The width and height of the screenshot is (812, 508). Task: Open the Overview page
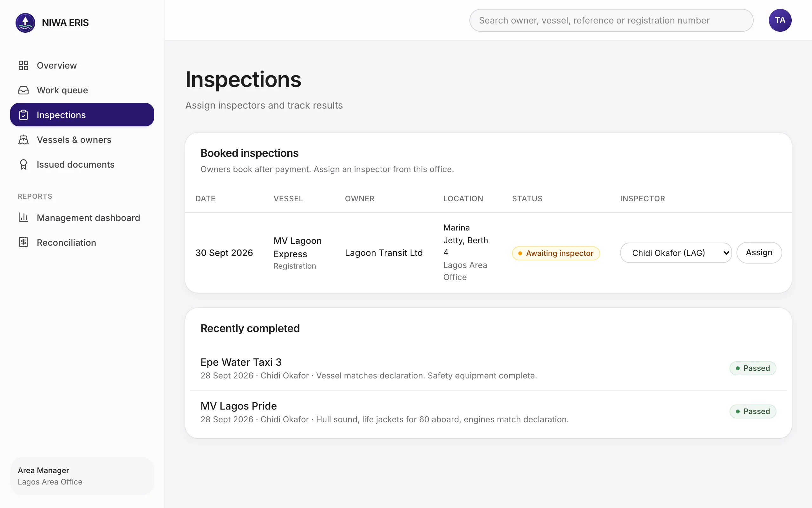click(82, 65)
